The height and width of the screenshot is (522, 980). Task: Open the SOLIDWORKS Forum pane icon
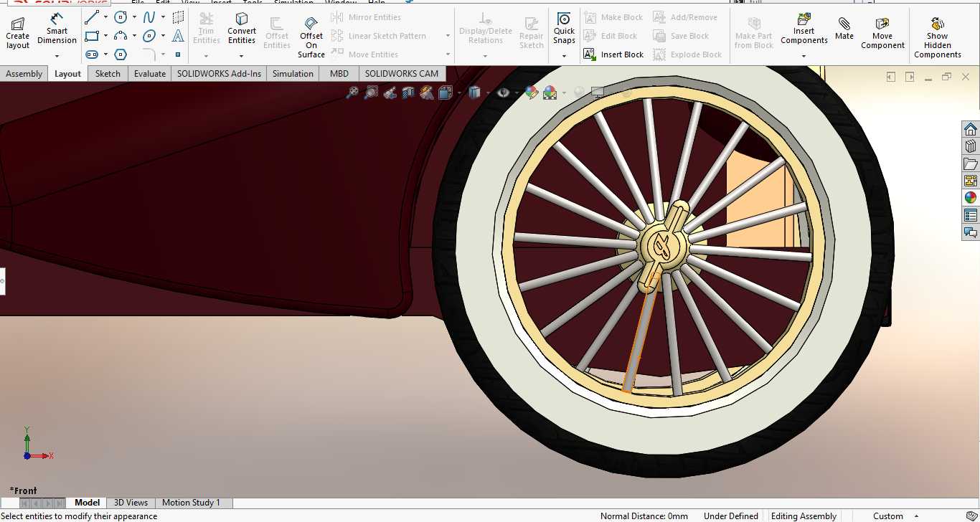coord(971,232)
